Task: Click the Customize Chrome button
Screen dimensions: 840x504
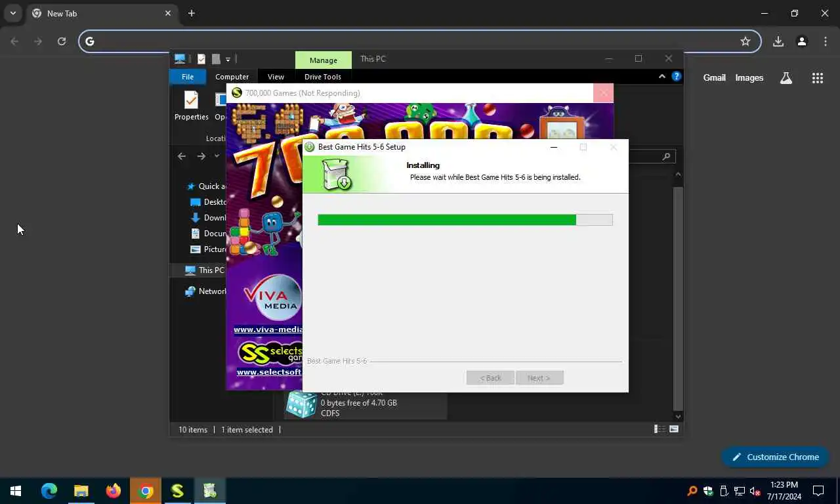Action: click(775, 457)
